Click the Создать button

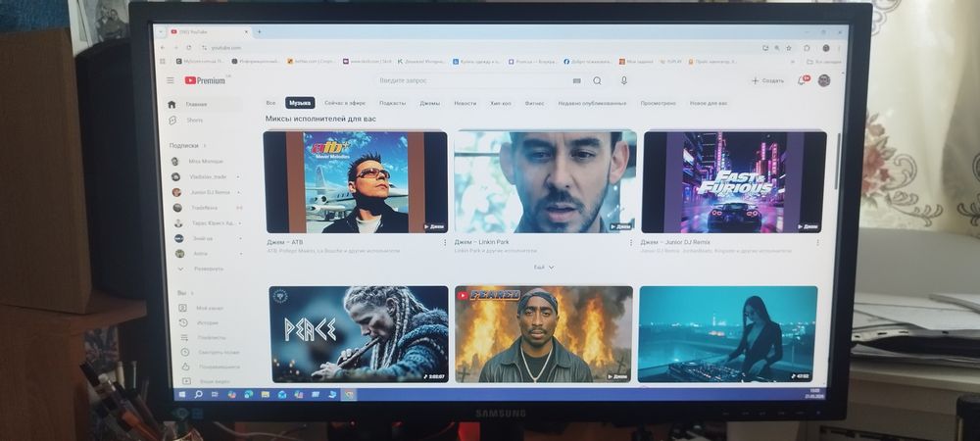(x=768, y=80)
